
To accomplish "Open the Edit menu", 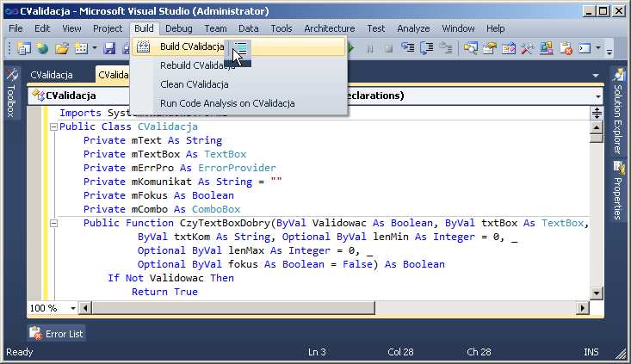I will pos(42,28).
